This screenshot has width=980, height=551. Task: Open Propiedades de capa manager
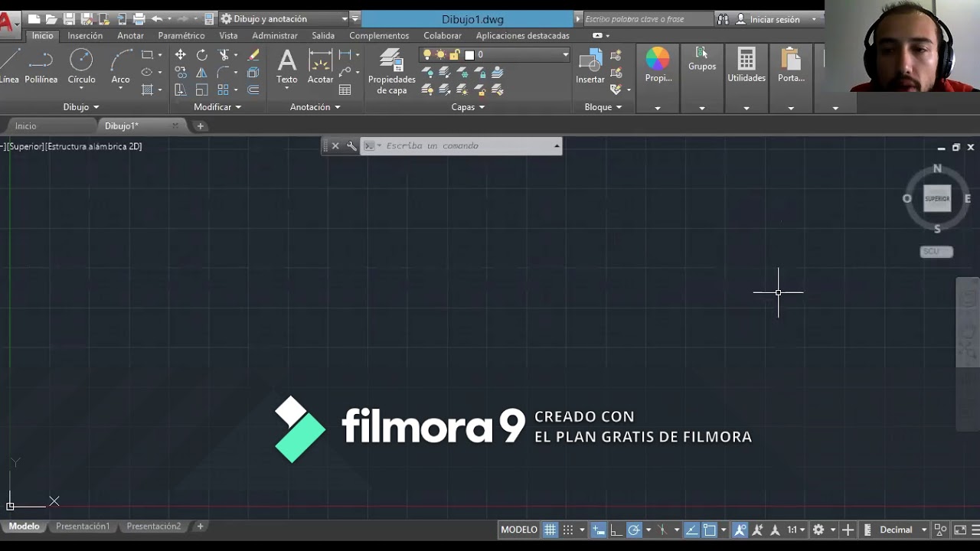pyautogui.click(x=391, y=72)
